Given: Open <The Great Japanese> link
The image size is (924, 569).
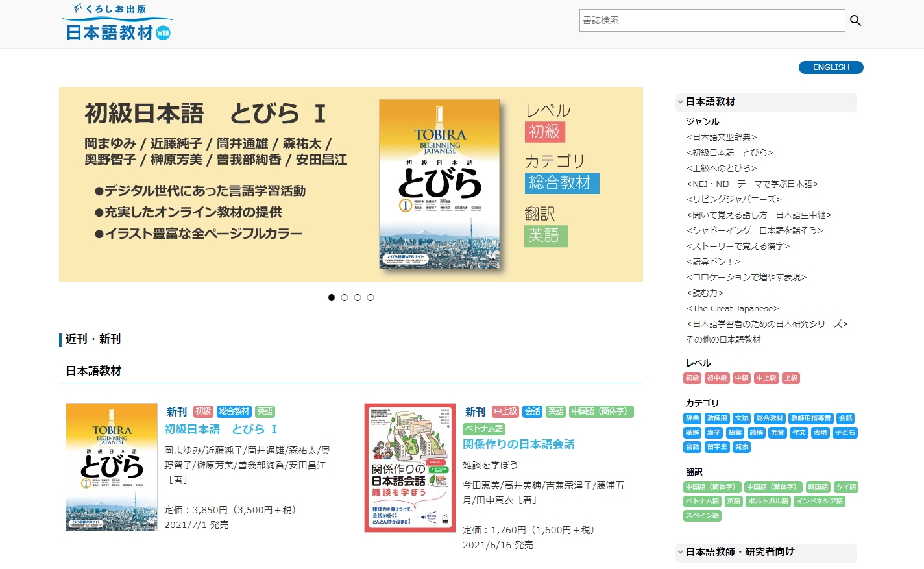Looking at the screenshot, I should [733, 309].
